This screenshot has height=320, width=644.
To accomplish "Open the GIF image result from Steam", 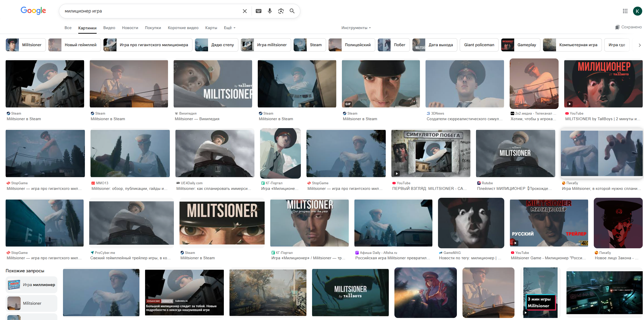I will click(381, 84).
